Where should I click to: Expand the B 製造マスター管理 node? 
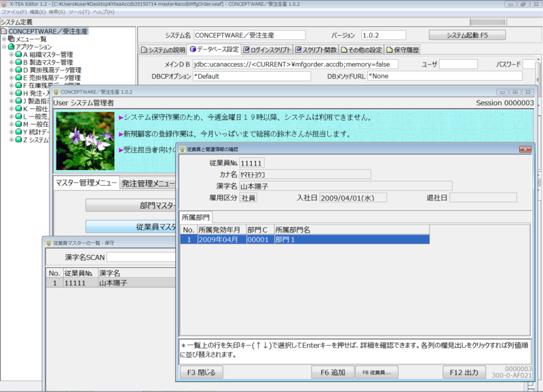tap(12, 62)
